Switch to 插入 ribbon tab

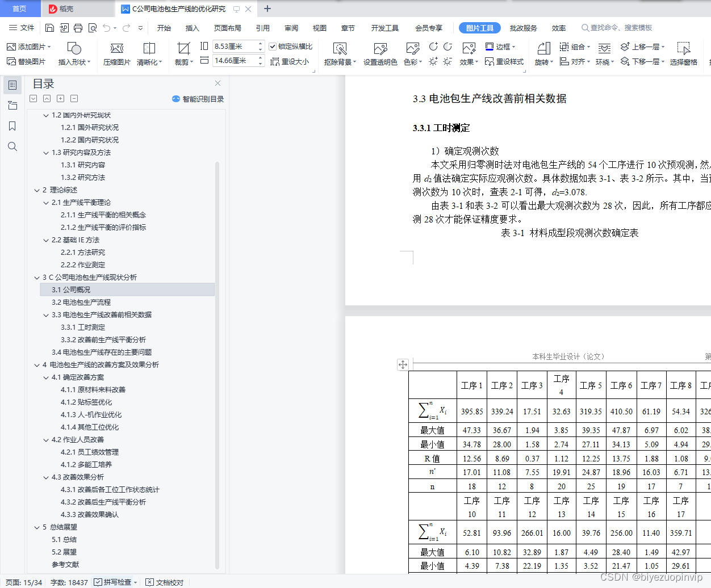(193, 28)
